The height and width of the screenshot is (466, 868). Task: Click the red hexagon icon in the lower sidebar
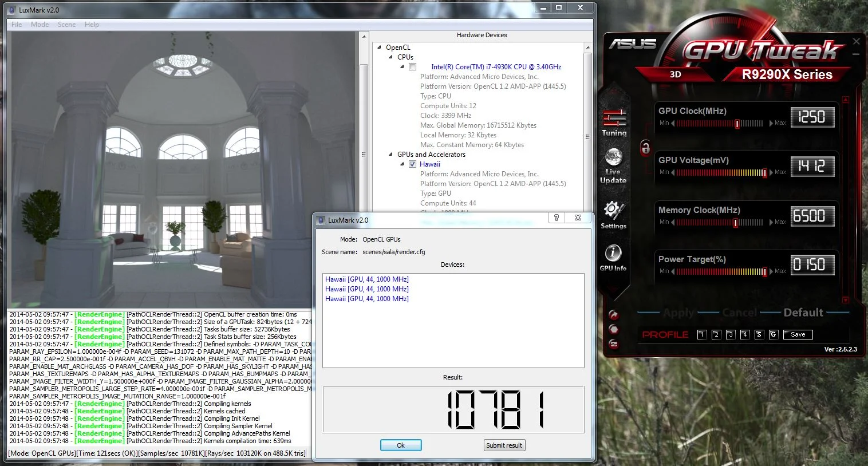click(x=614, y=329)
